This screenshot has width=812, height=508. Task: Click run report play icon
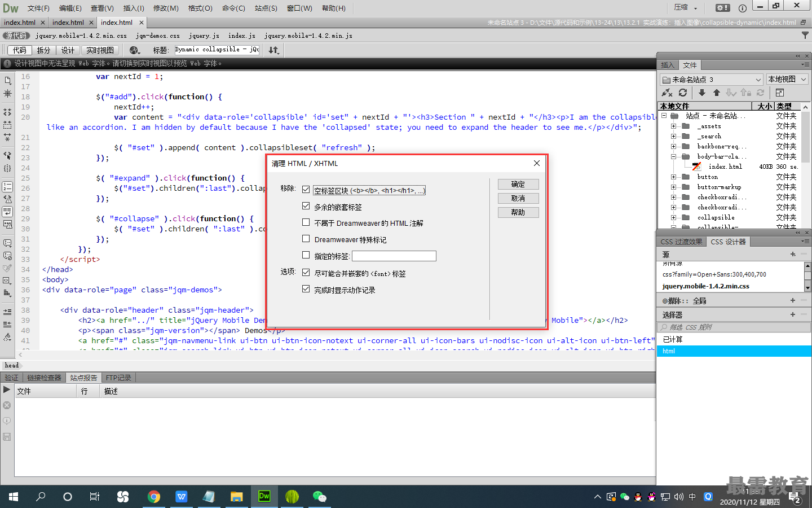pyautogui.click(x=7, y=389)
